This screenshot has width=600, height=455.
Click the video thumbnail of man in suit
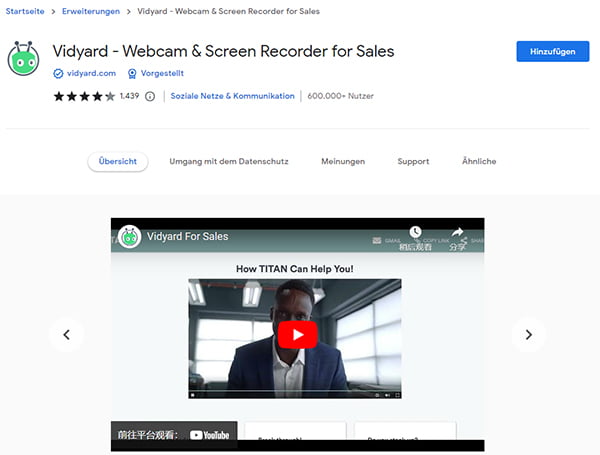295,339
